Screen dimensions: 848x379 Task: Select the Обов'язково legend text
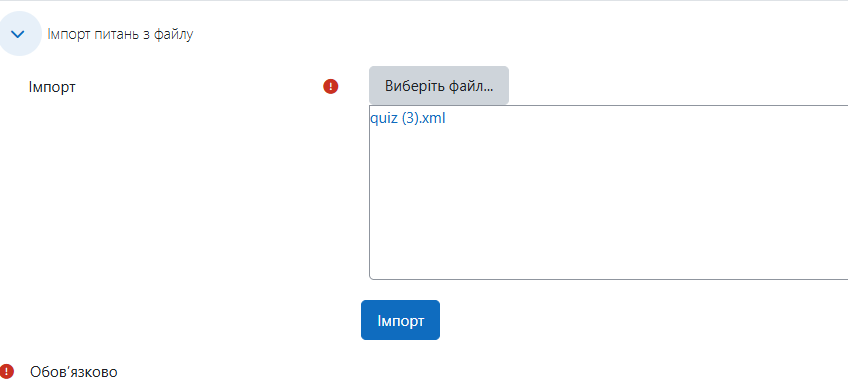[74, 372]
